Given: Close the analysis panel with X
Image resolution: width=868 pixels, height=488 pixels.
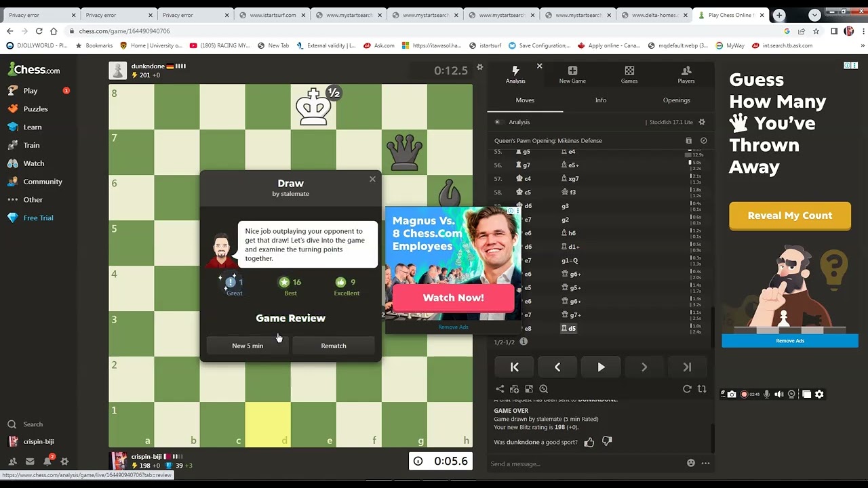Looking at the screenshot, I should click(x=539, y=66).
